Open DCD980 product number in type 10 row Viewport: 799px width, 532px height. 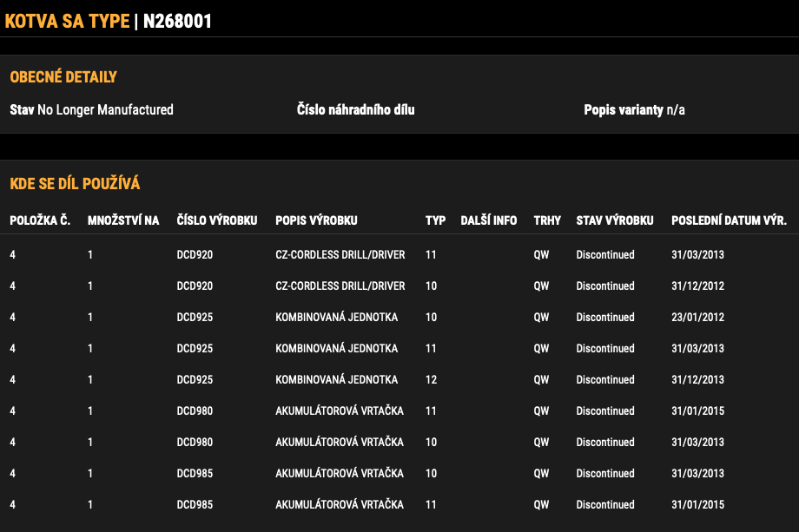(x=195, y=442)
